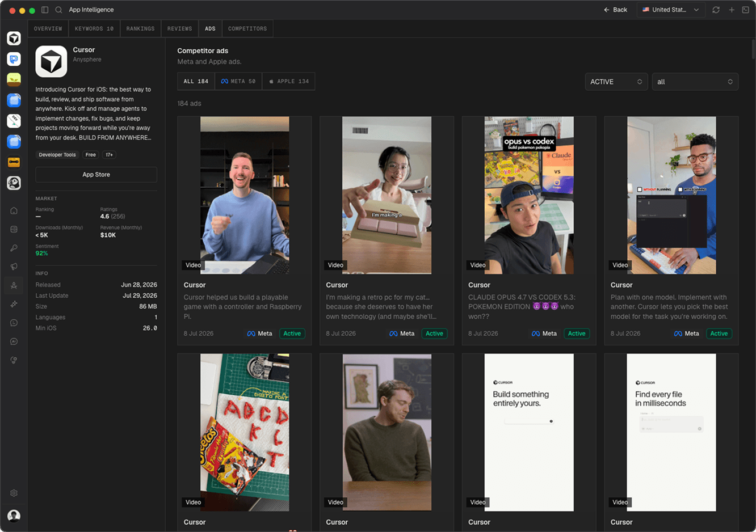
Task: Open the United States country dropdown
Action: (671, 10)
